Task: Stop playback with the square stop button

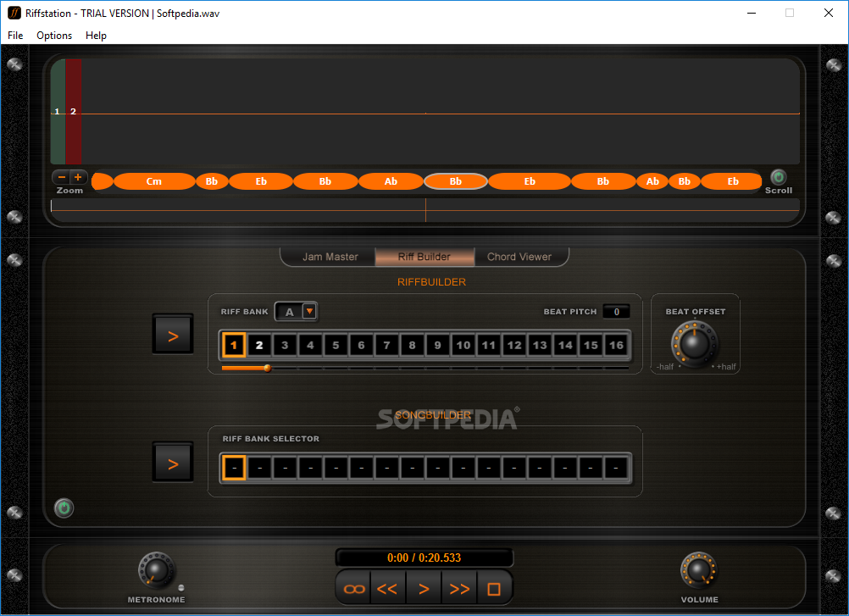Action: 494,589
